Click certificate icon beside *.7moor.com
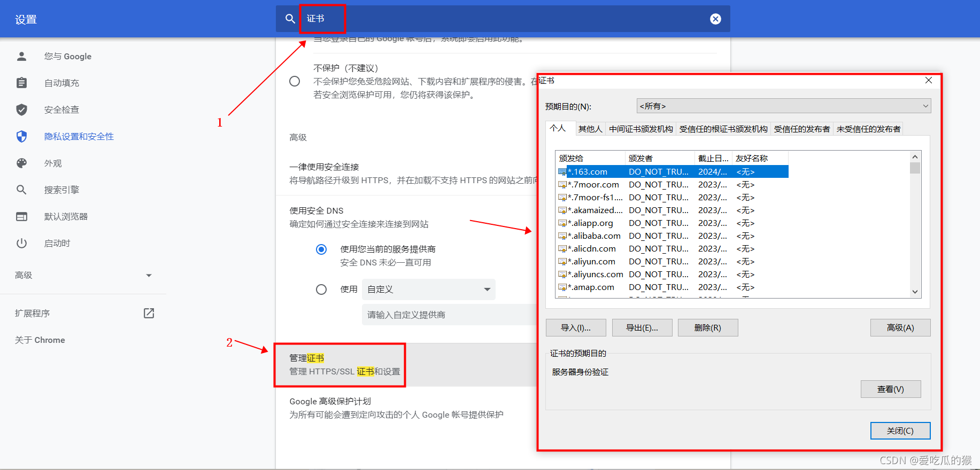 [562, 185]
